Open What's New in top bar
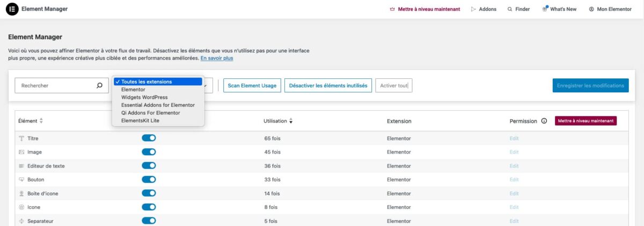Image resolution: width=644 pixels, height=226 pixels. pyautogui.click(x=563, y=9)
